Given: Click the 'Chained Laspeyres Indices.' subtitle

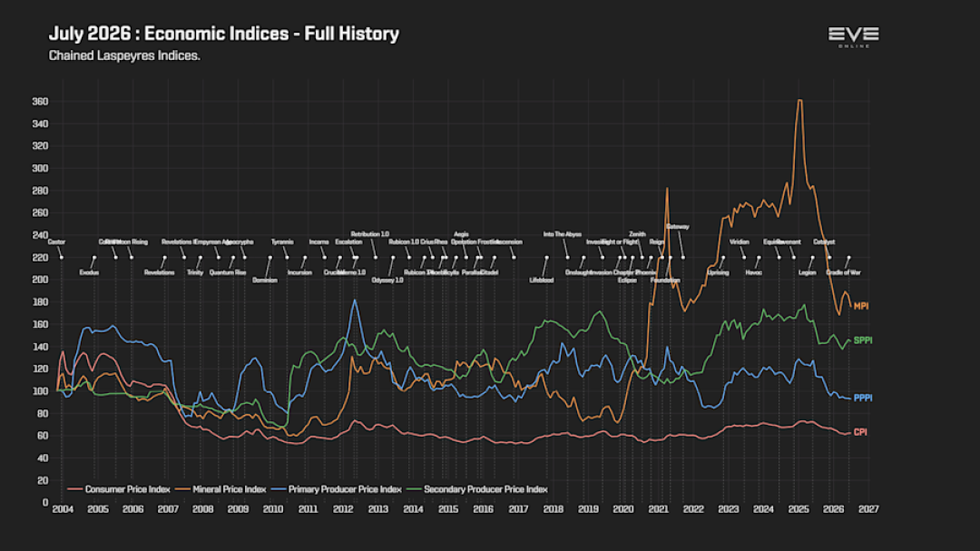Looking at the screenshot, I should pyautogui.click(x=124, y=55).
